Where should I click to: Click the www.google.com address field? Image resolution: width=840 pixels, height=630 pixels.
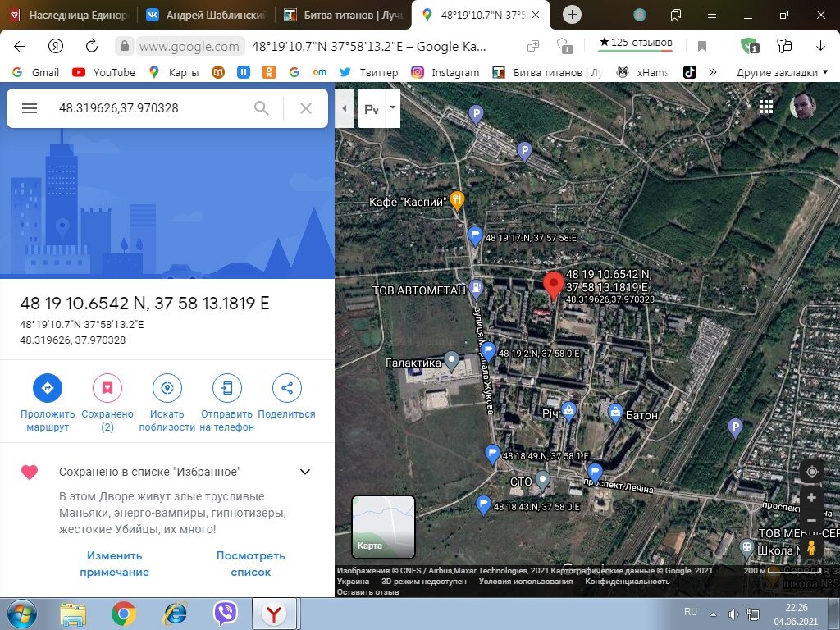pyautogui.click(x=189, y=47)
